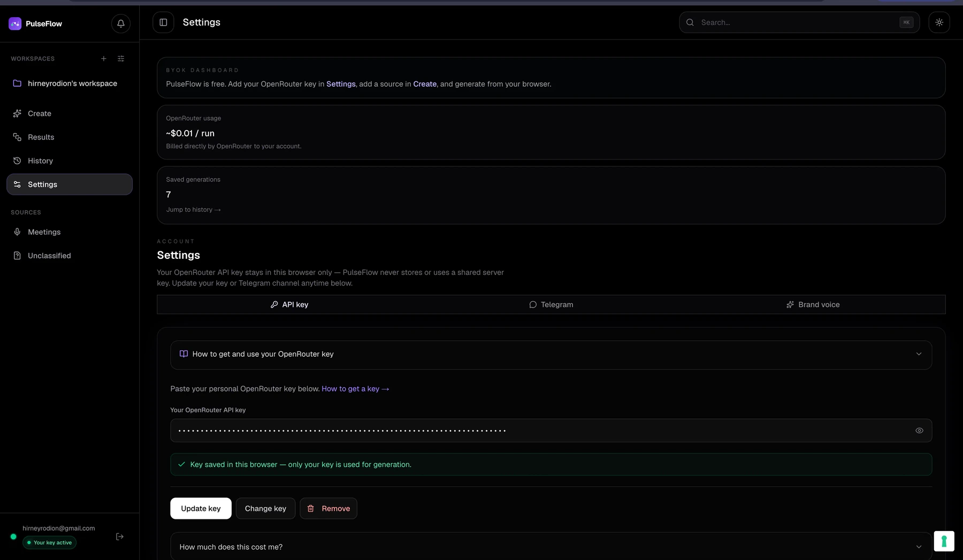This screenshot has width=963, height=560.
Task: Select hirneyrodion's workspace
Action: coord(70,83)
